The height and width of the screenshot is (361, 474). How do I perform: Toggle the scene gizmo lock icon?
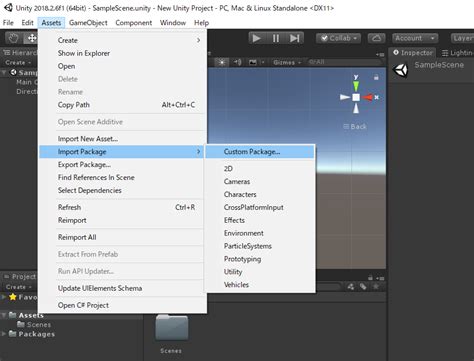[376, 77]
